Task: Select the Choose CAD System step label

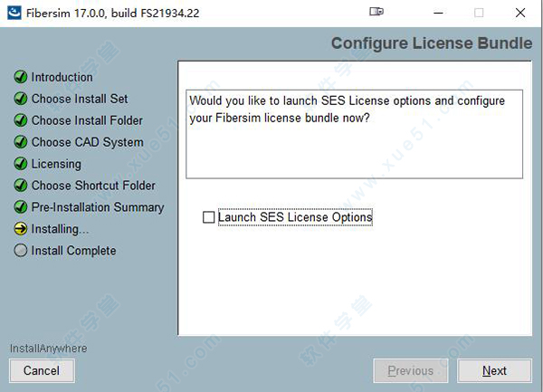Action: pos(87,142)
